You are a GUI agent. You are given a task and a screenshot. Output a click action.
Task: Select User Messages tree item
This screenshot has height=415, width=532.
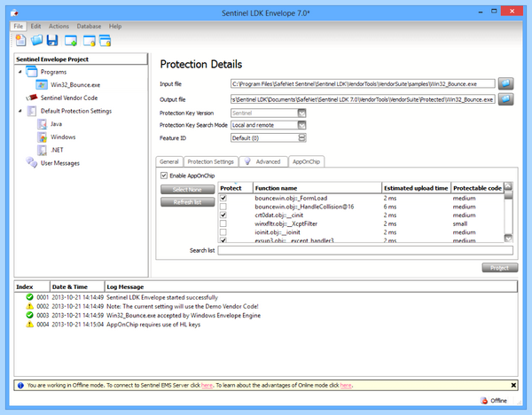60,163
